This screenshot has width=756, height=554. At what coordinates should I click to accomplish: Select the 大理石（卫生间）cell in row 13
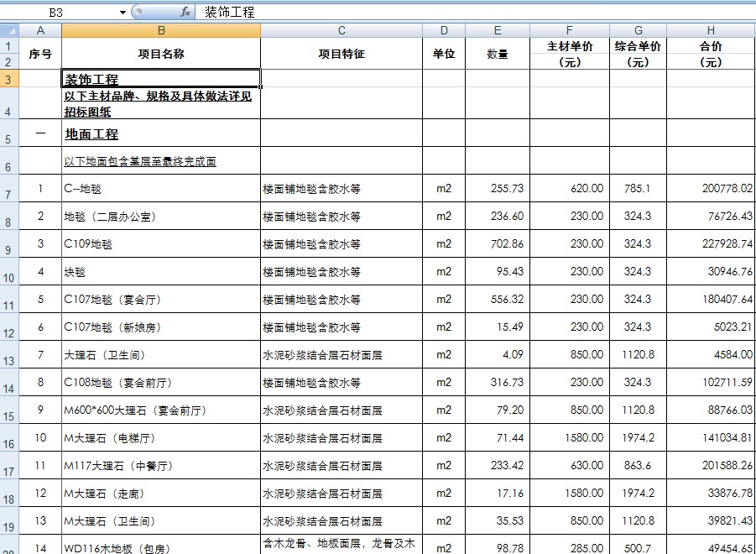pos(161,355)
